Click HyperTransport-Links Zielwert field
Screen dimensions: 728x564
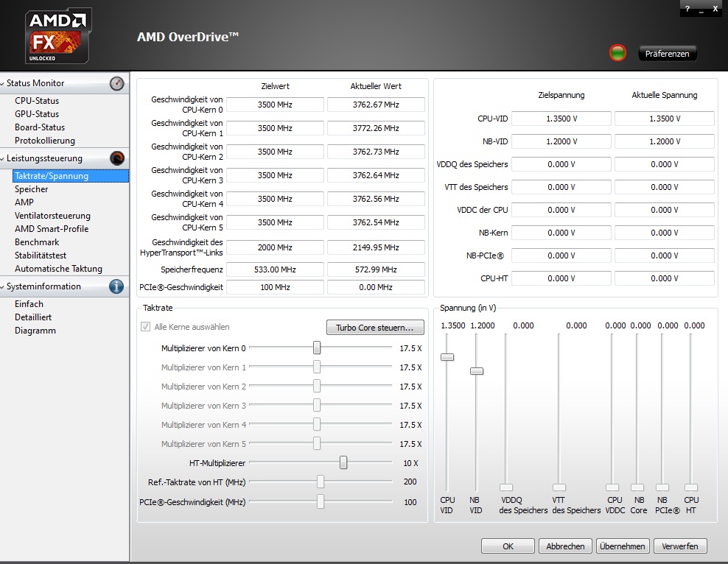tap(275, 247)
